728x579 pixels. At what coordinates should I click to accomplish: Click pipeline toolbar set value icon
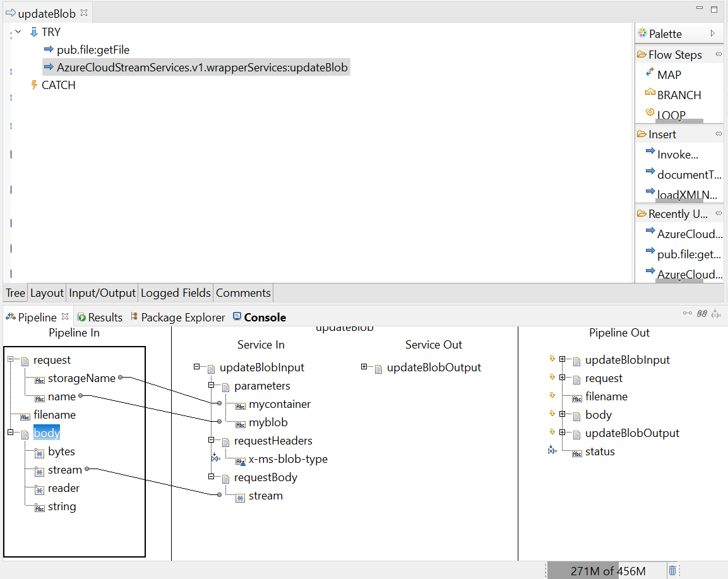[x=717, y=313]
